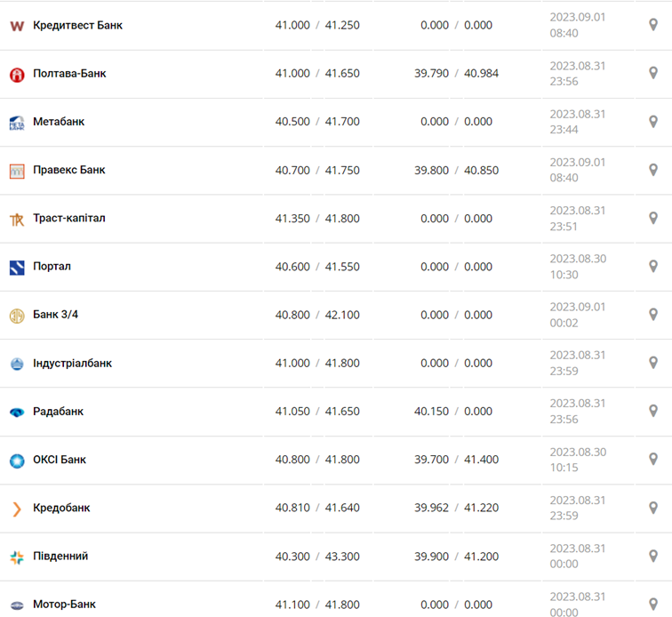Click the location pin for Траст-капітал

[653, 218]
